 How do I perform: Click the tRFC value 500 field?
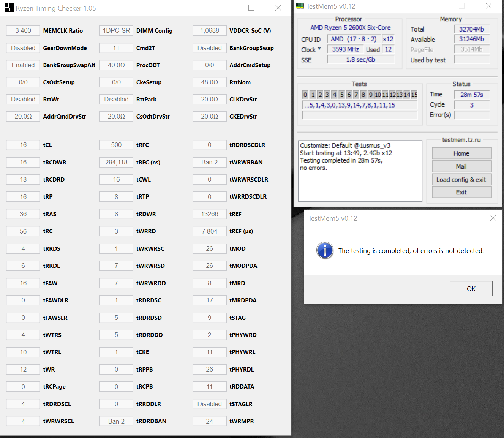(x=116, y=145)
